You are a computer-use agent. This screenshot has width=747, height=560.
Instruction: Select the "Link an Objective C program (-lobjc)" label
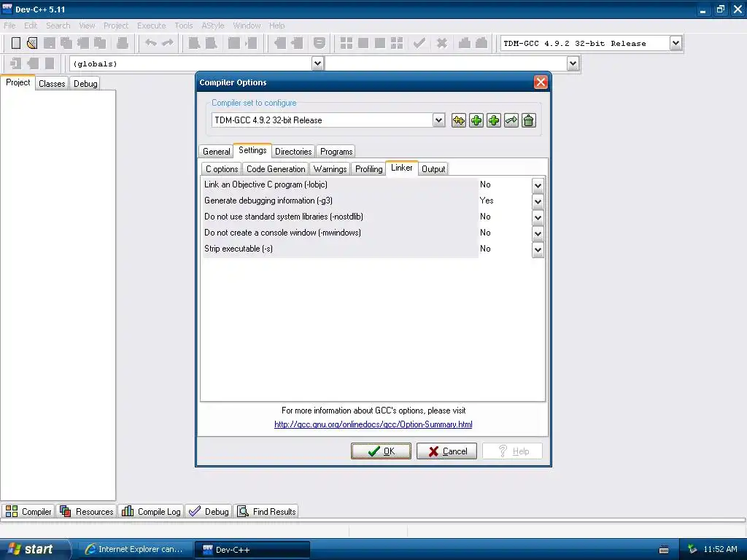coord(266,184)
